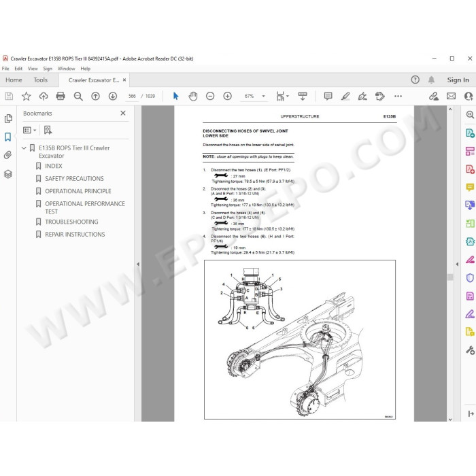Toggle the bookmarks side panel icon
Screen dimensions: 476x476
pyautogui.click(x=8, y=137)
